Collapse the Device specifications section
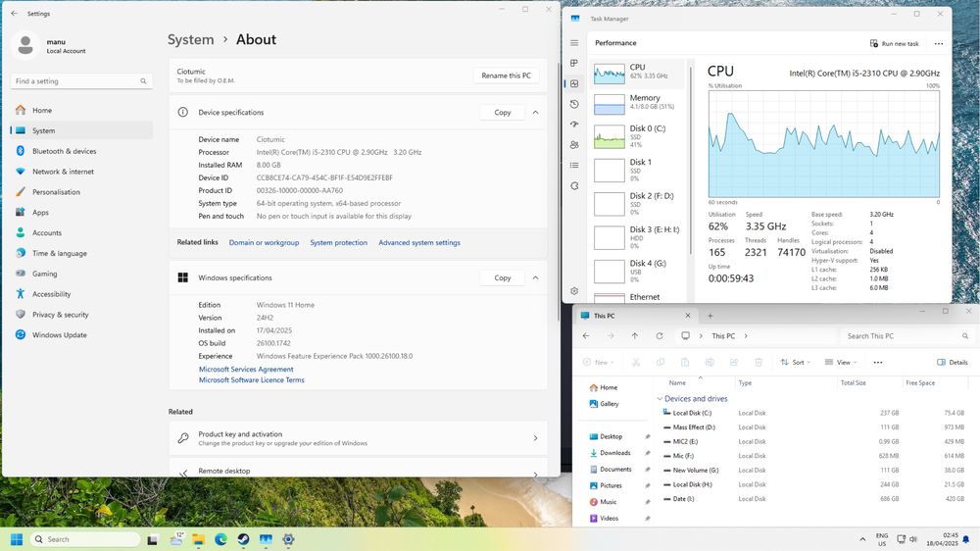The height and width of the screenshot is (551, 980). pos(536,113)
